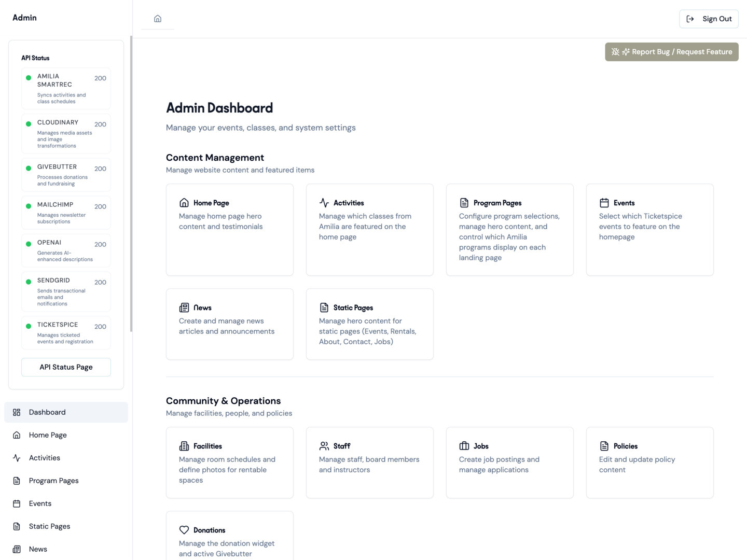Viewport: 747px width, 560px height.
Task: Open Program Pages in the sidebar
Action: (66, 481)
